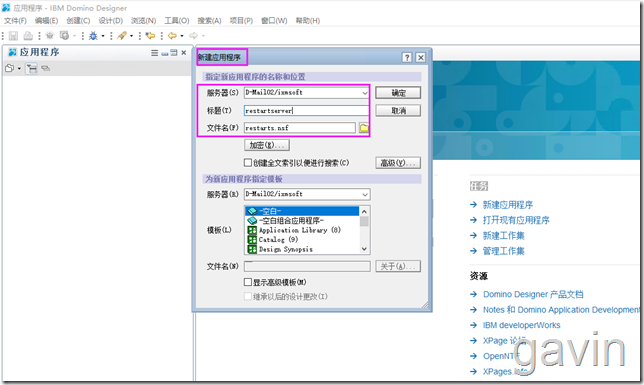644x385 pixels.
Task: Open the pencil tool's dropdown arrow
Action: coord(131,36)
